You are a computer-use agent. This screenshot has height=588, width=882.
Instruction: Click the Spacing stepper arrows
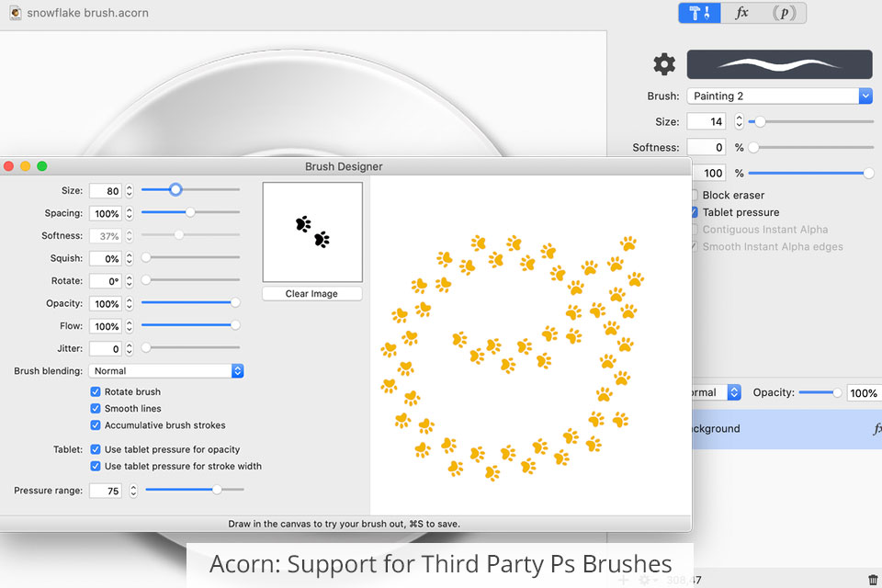130,213
